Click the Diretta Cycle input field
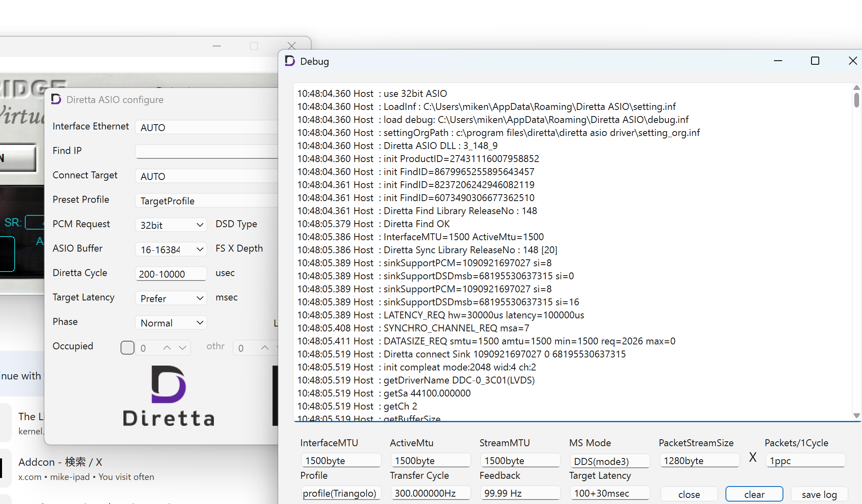 pos(170,274)
